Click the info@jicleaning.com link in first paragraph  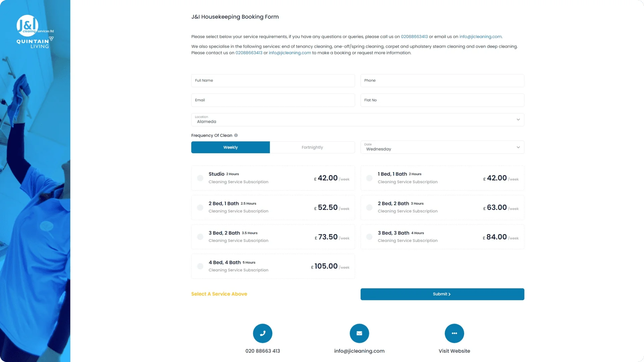coord(480,37)
